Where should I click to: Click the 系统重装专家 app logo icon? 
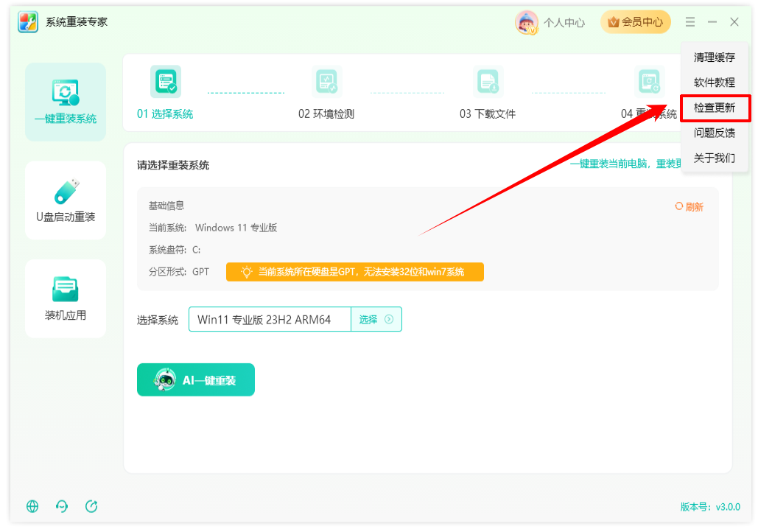28,22
